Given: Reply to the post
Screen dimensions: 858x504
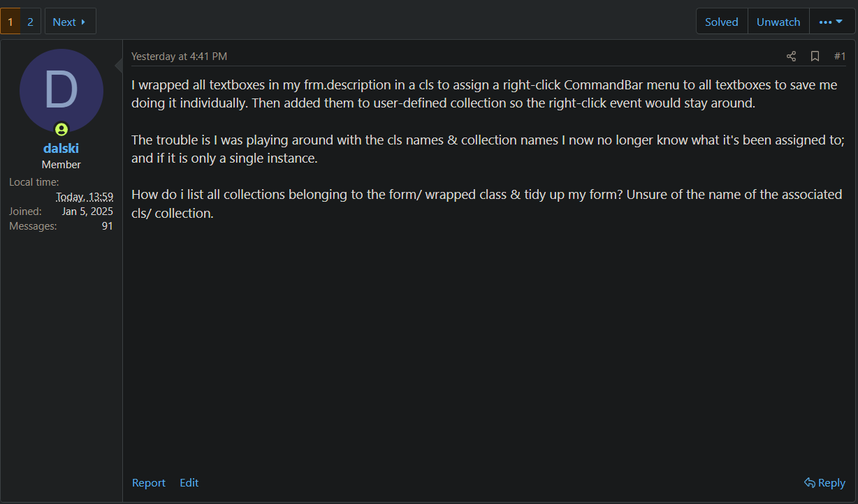Looking at the screenshot, I should click(824, 482).
